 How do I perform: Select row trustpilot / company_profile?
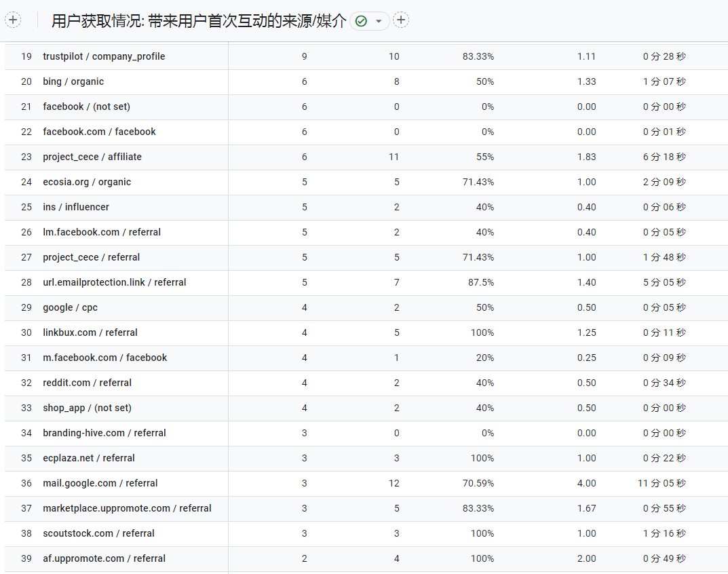coord(366,56)
